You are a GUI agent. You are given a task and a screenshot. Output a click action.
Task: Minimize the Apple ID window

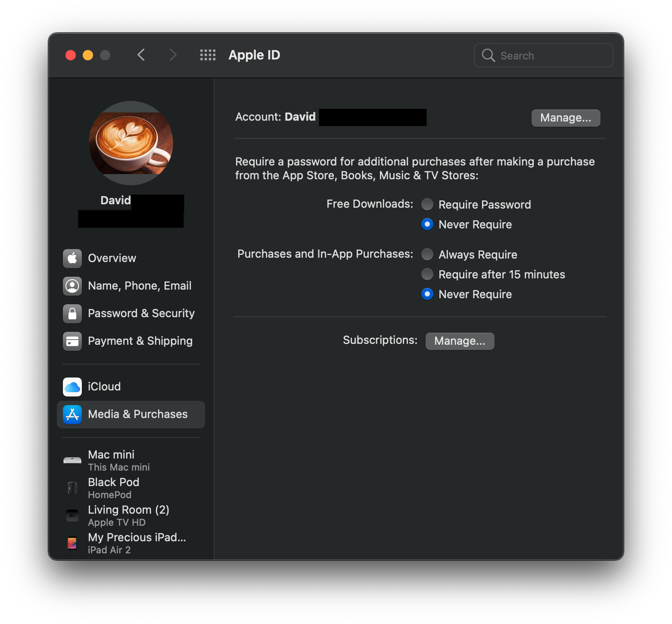pos(88,55)
